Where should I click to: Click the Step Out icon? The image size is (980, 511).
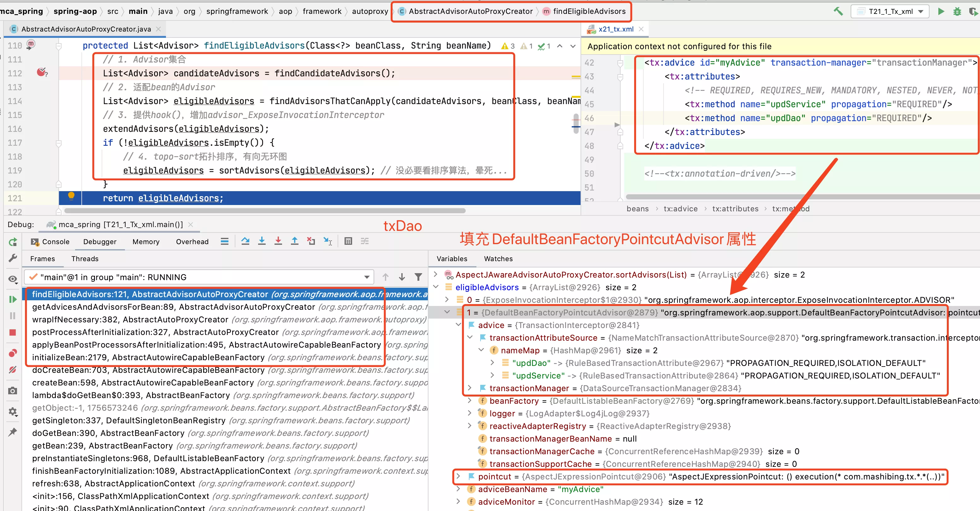point(294,241)
